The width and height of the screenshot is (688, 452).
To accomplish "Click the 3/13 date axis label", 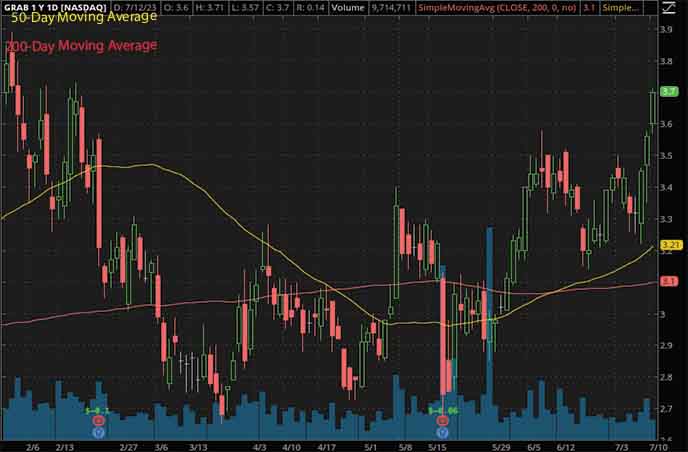I will click(x=198, y=447).
